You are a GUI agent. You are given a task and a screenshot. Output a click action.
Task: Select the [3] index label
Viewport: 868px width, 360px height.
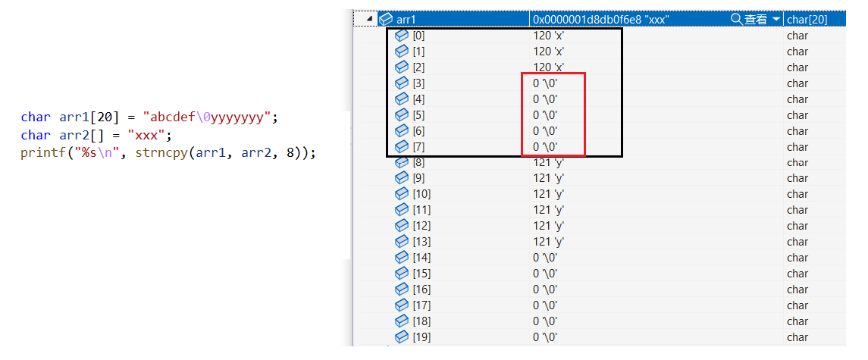(419, 83)
